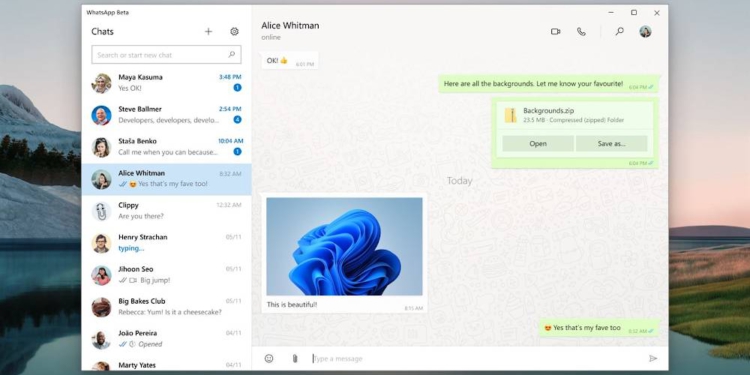Start a new chat with plus icon
This screenshot has height=375, width=750.
208,32
